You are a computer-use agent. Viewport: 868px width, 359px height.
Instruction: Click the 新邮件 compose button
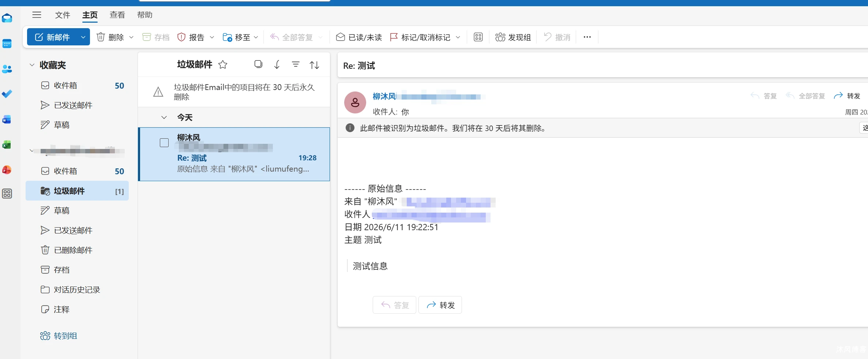pos(52,37)
